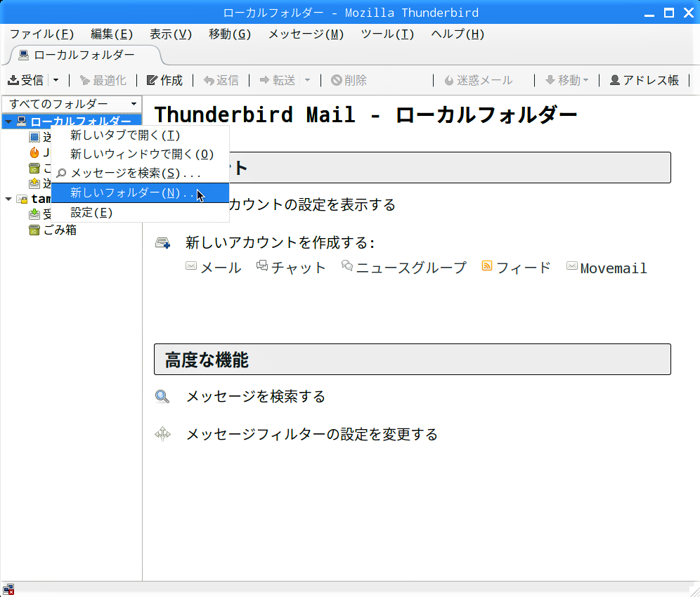Click the チャット new account link

pyautogui.click(x=298, y=268)
